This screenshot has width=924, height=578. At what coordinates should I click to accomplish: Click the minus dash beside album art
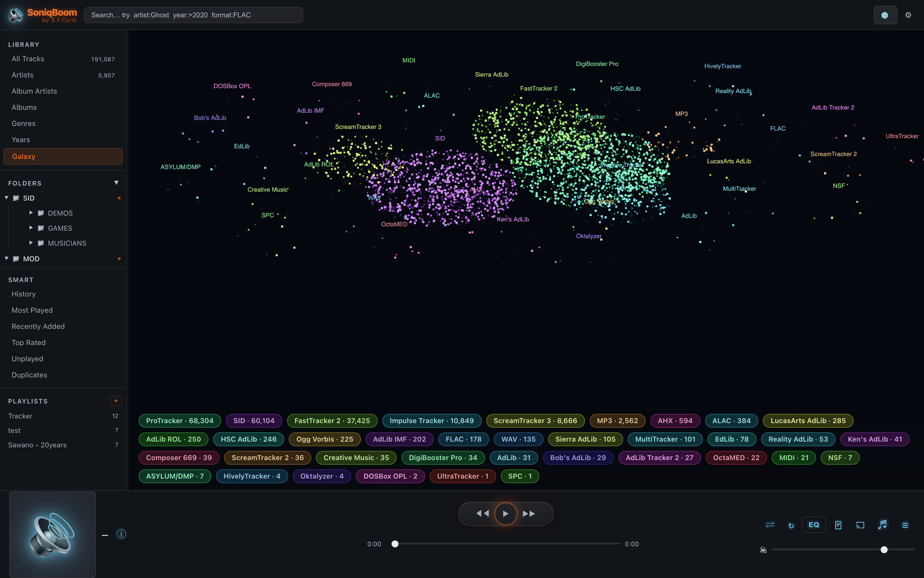coord(105,535)
